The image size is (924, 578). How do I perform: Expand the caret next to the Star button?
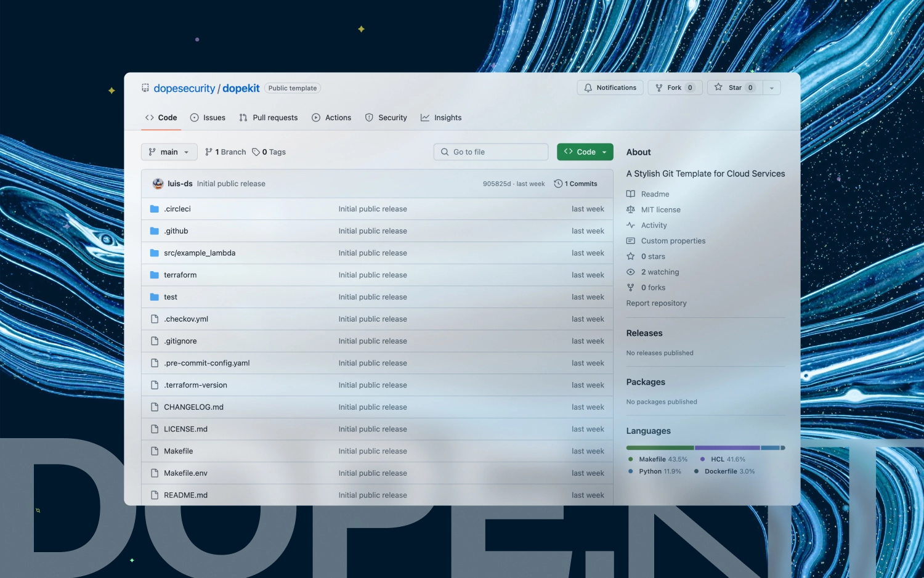[772, 87]
